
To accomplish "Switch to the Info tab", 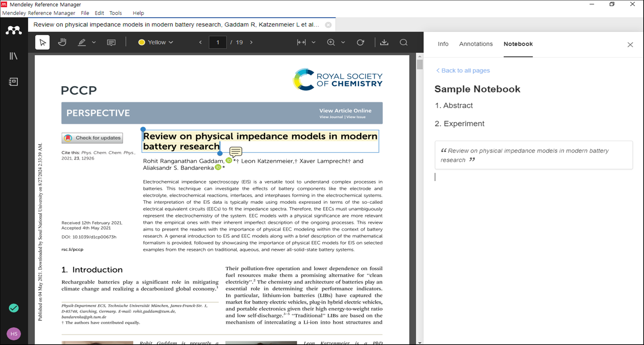I will (x=443, y=44).
